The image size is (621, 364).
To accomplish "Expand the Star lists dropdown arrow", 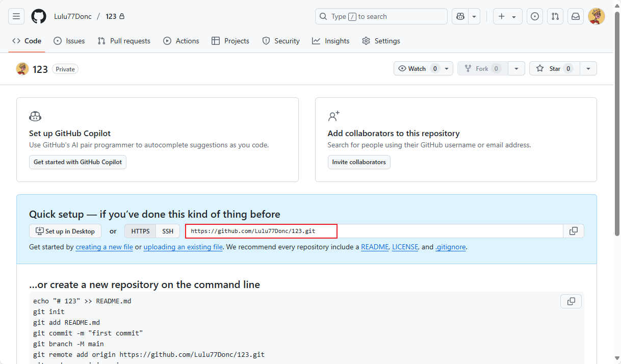I will pos(588,68).
